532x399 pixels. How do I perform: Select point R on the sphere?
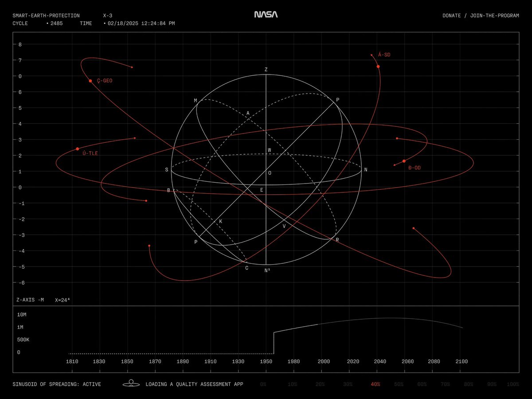point(337,240)
